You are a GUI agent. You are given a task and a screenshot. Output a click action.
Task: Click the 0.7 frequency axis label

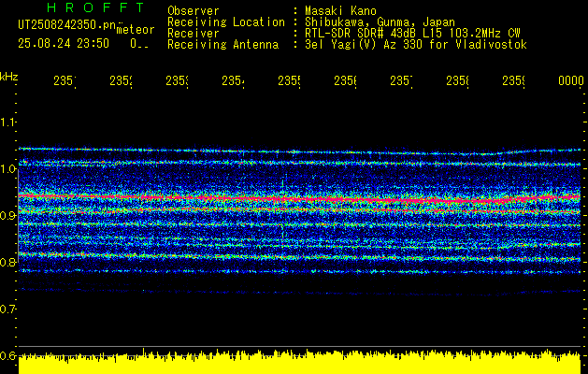pyautogui.click(x=7, y=309)
